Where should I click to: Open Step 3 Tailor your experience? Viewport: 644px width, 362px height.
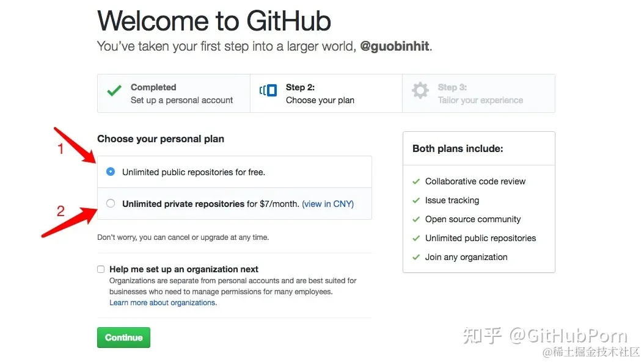[480, 94]
